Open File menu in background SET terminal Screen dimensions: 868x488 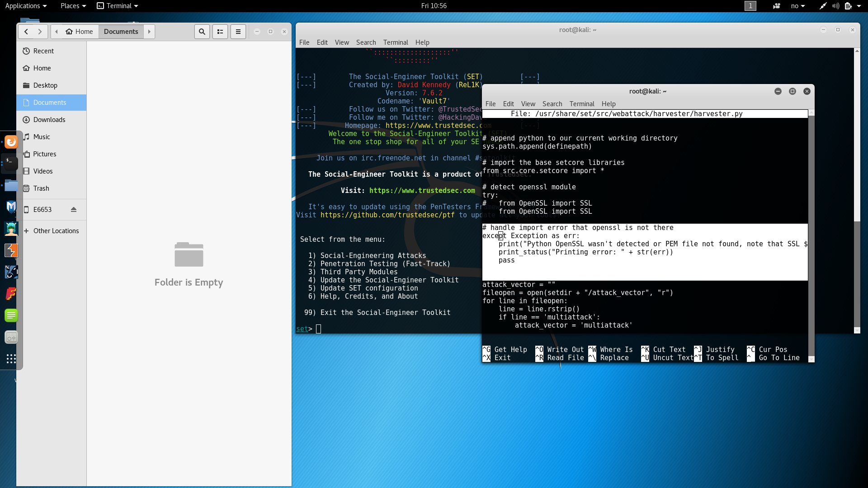click(304, 42)
